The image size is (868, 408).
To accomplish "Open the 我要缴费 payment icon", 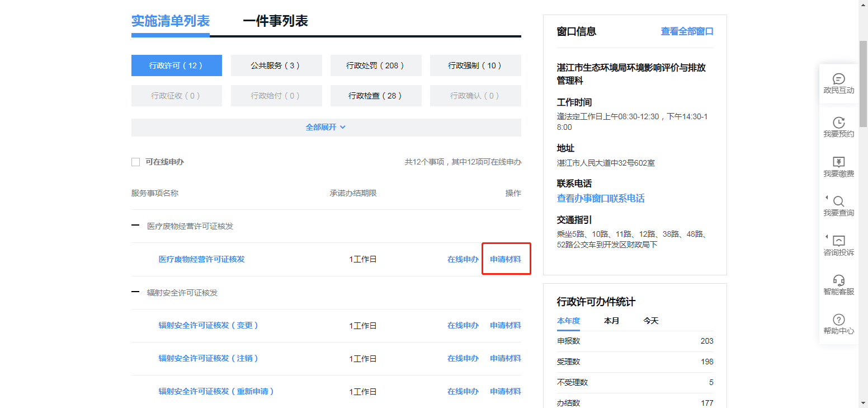I will click(838, 162).
